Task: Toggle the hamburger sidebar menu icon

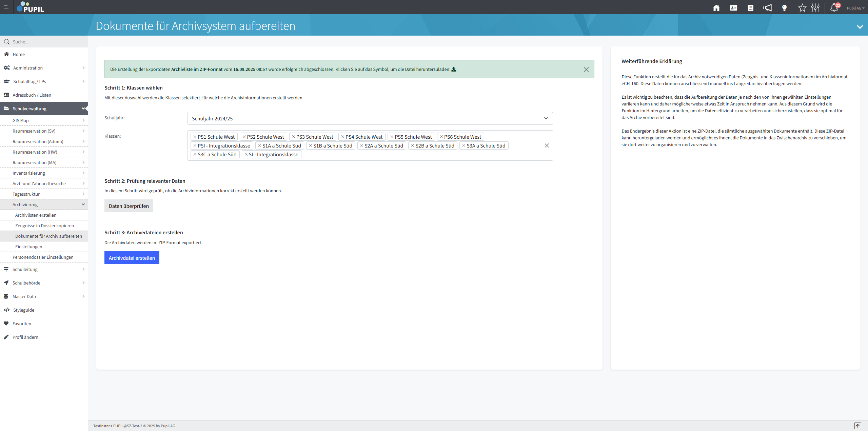Action: coord(6,7)
